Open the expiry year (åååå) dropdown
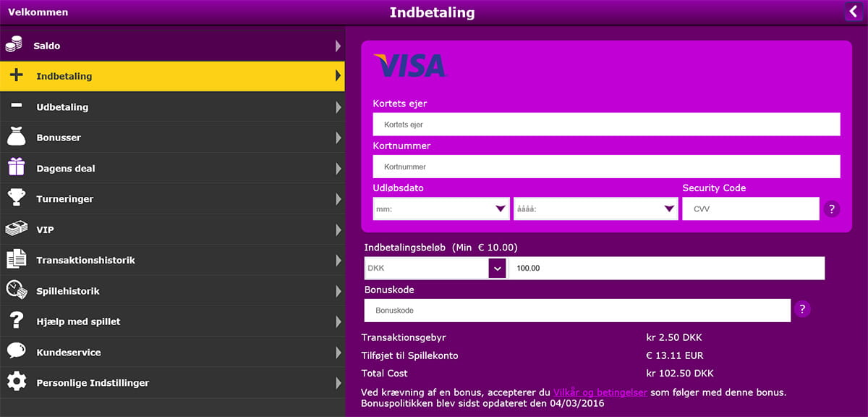This screenshot has height=417, width=868. (x=596, y=209)
